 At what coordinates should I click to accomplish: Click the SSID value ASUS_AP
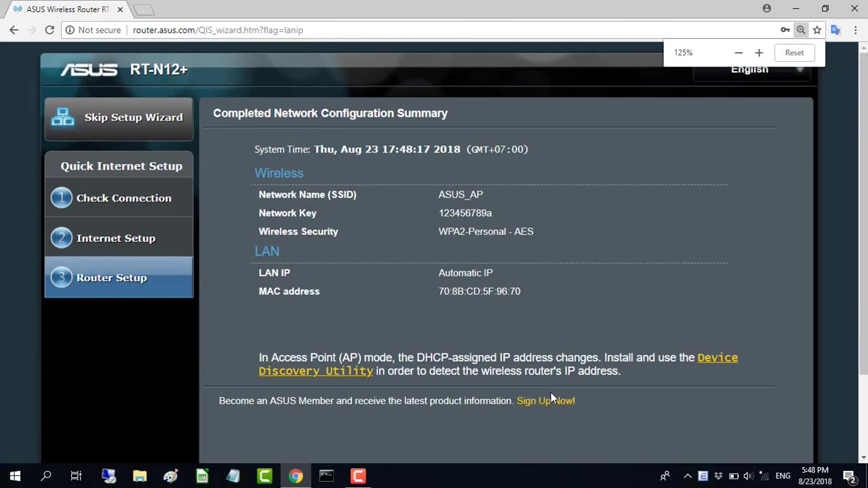(460, 195)
